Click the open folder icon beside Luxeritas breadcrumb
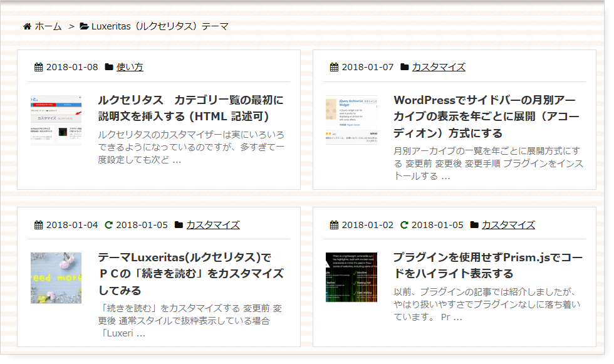Viewport: 614px width, 364px height. pos(84,26)
